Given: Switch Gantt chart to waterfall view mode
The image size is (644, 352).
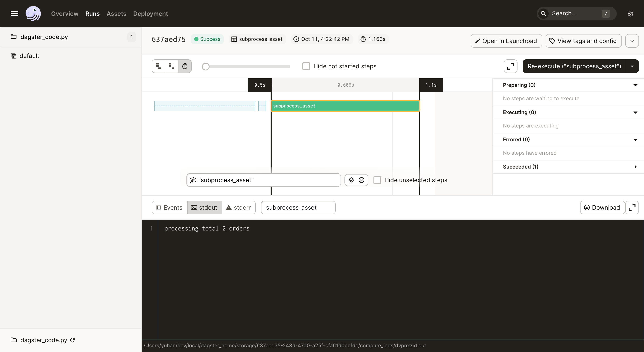Looking at the screenshot, I should 171,66.
